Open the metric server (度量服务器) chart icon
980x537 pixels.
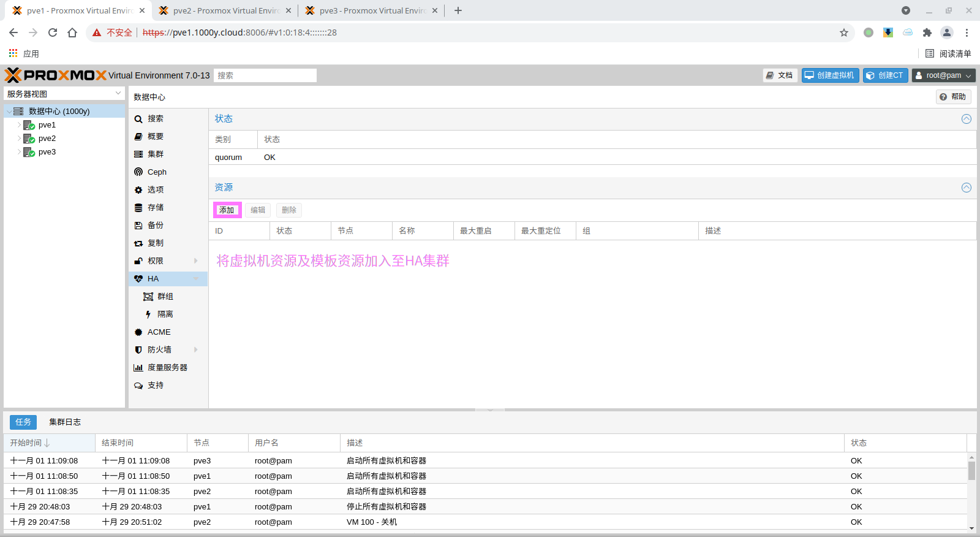138,368
